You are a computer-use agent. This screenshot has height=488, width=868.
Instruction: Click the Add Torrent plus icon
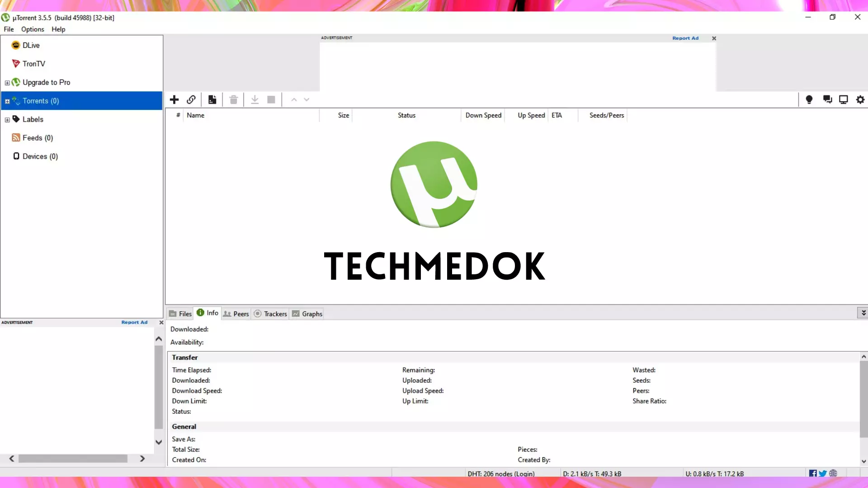point(174,99)
